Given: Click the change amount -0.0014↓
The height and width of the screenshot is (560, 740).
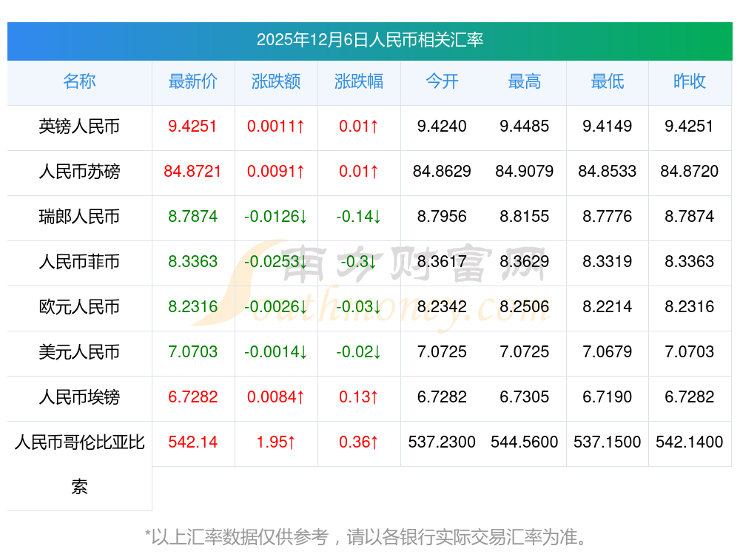Looking at the screenshot, I should (275, 352).
